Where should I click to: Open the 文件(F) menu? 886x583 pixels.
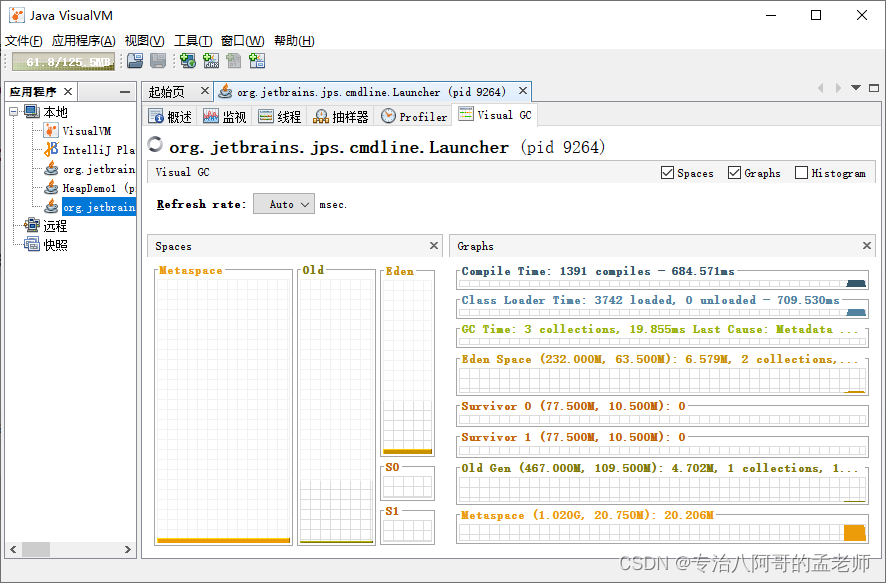click(x=24, y=41)
